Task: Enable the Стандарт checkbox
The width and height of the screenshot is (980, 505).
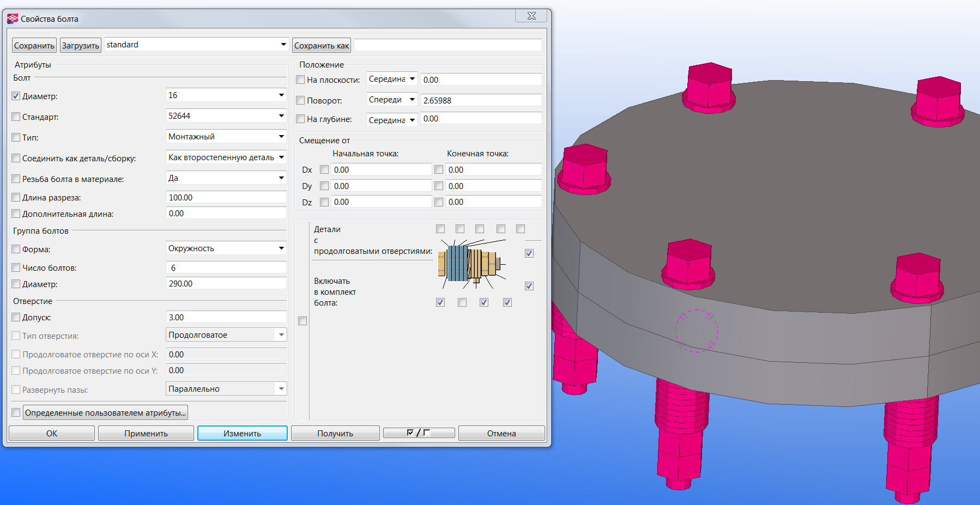Action: [16, 117]
